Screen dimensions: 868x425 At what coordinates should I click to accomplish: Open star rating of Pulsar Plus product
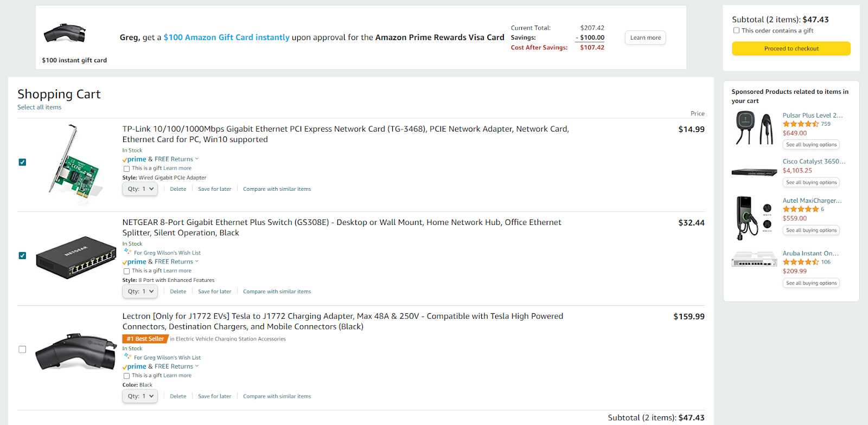(x=801, y=124)
